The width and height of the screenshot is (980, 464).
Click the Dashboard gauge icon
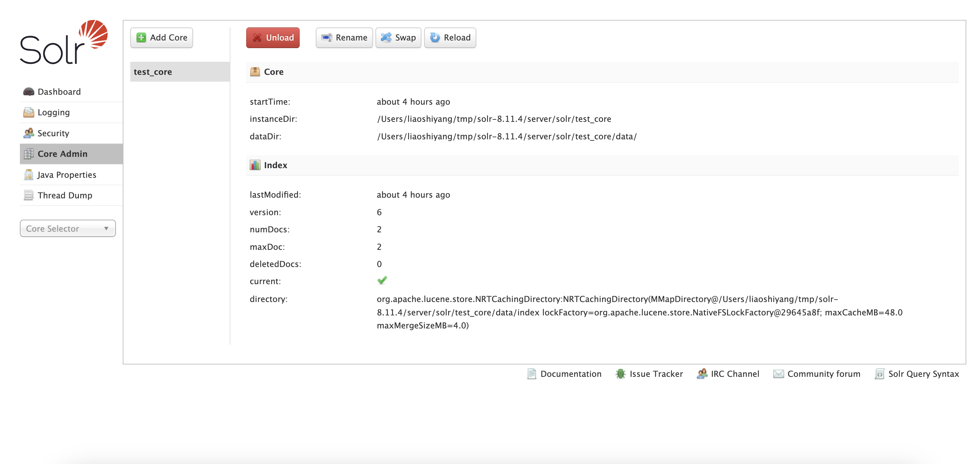pyautogui.click(x=28, y=92)
